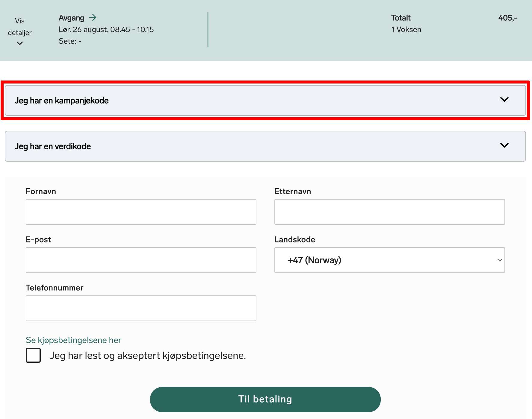Open the +47 (Norway) country code dropdown
Image resolution: width=532 pixels, height=419 pixels.
pyautogui.click(x=389, y=260)
